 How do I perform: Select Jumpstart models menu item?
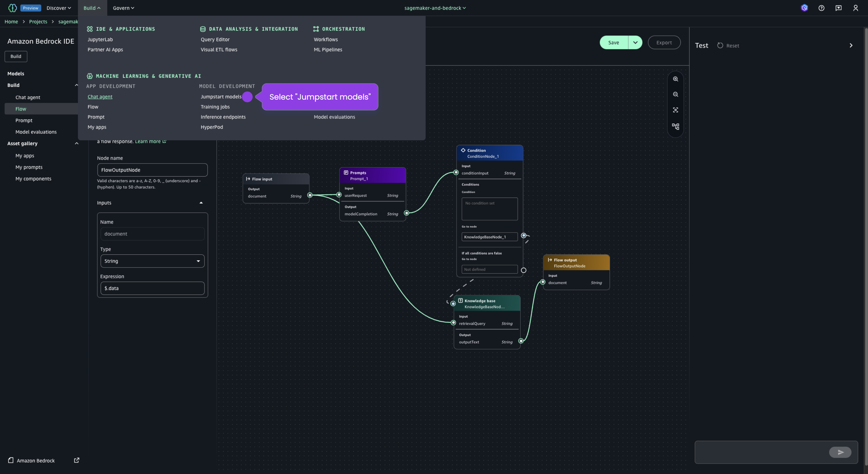tap(221, 97)
